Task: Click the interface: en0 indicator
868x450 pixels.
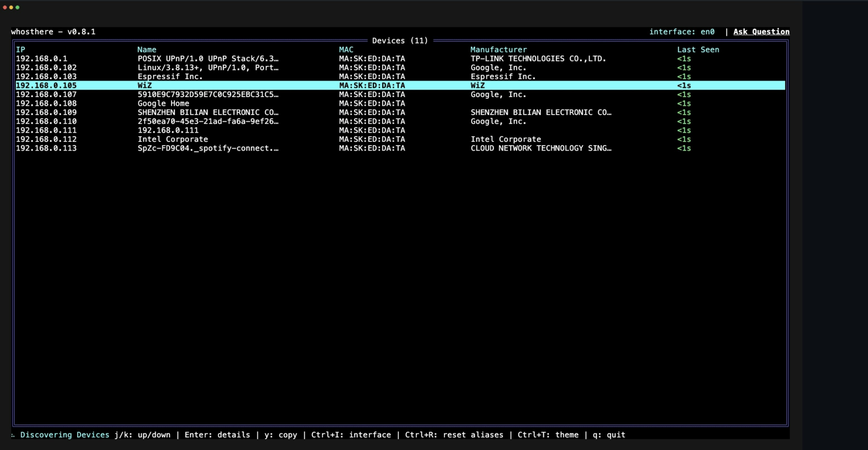Action: click(x=682, y=32)
